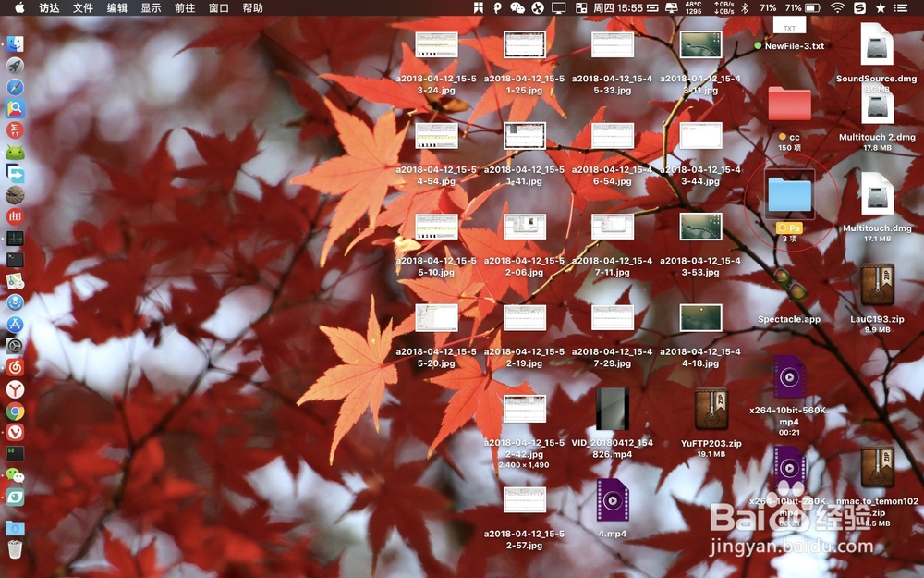Select the red cc folder on desktop

pos(789,104)
